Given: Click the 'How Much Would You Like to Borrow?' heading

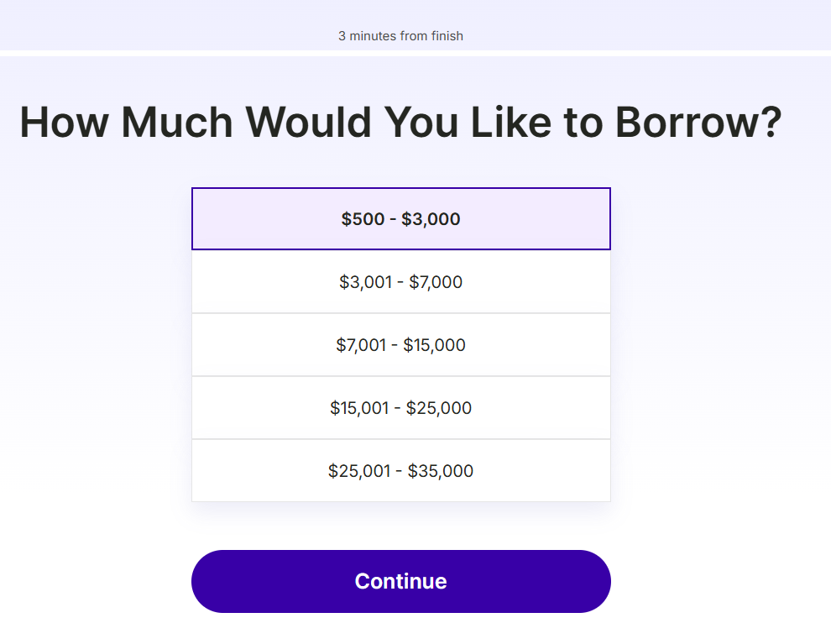Looking at the screenshot, I should point(400,123).
